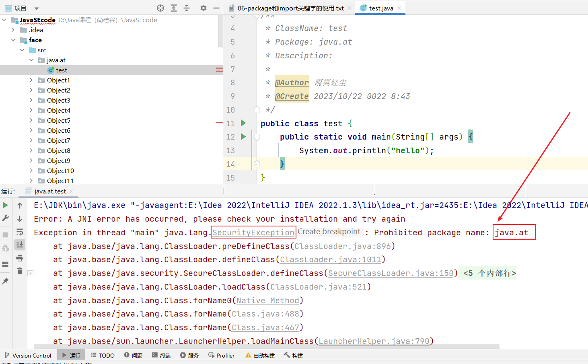This screenshot has height=364, width=588.
Task: Open the project view dropdown arrow
Action: [37, 8]
